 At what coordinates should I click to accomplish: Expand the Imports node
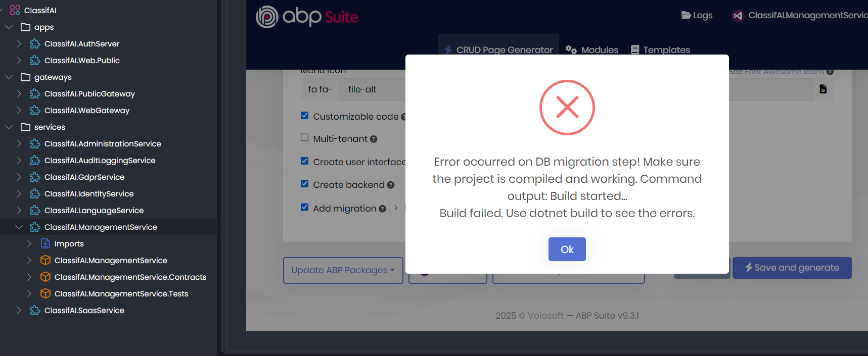click(29, 243)
